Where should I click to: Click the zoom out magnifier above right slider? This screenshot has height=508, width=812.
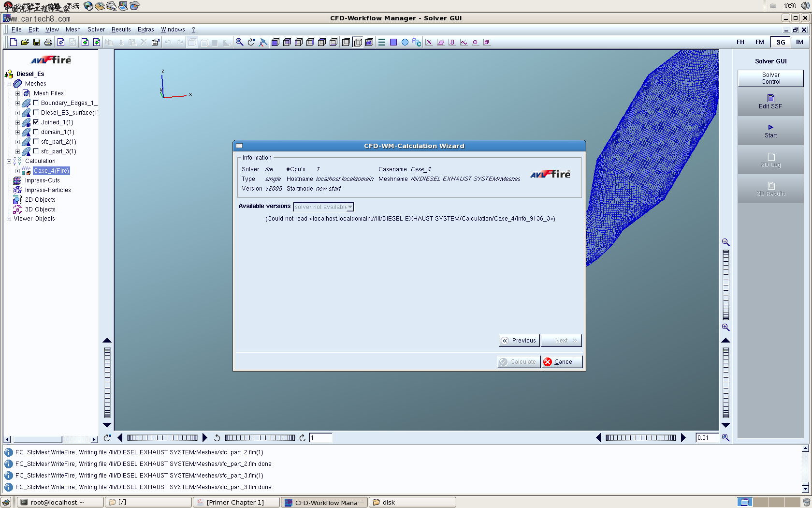(725, 242)
